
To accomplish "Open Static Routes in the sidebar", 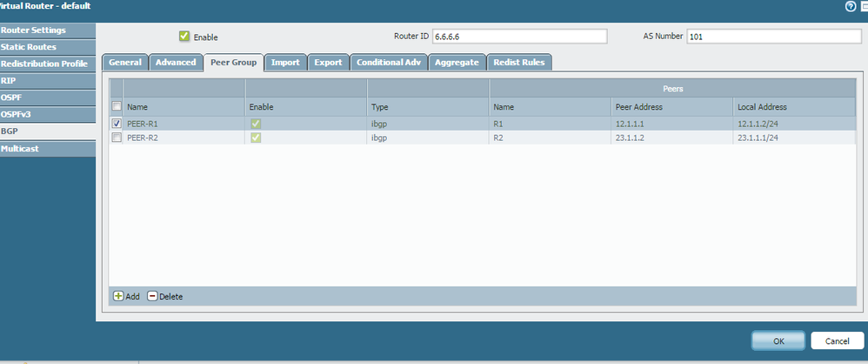I will (x=48, y=47).
